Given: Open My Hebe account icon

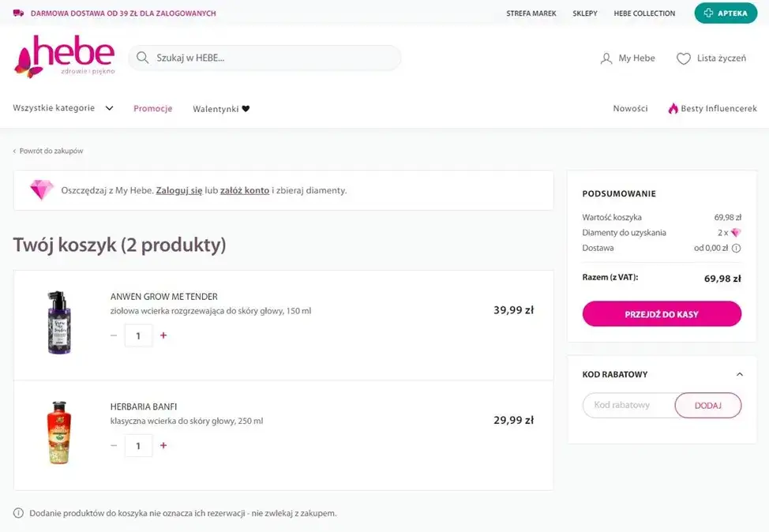Looking at the screenshot, I should 606,58.
